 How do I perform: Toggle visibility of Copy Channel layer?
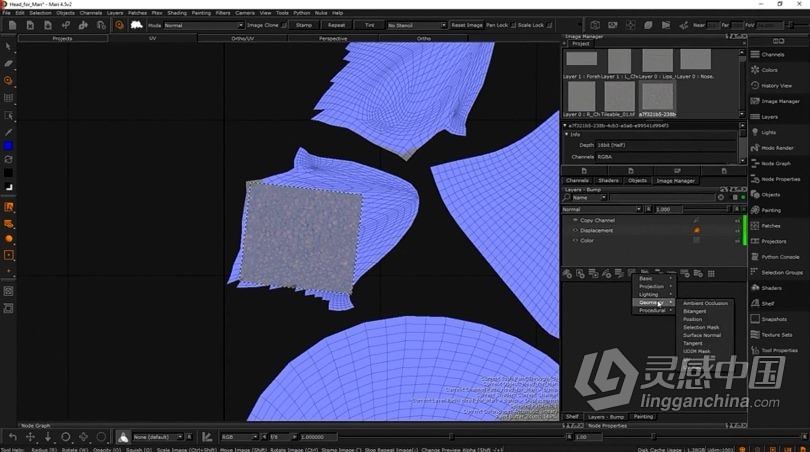click(x=575, y=220)
